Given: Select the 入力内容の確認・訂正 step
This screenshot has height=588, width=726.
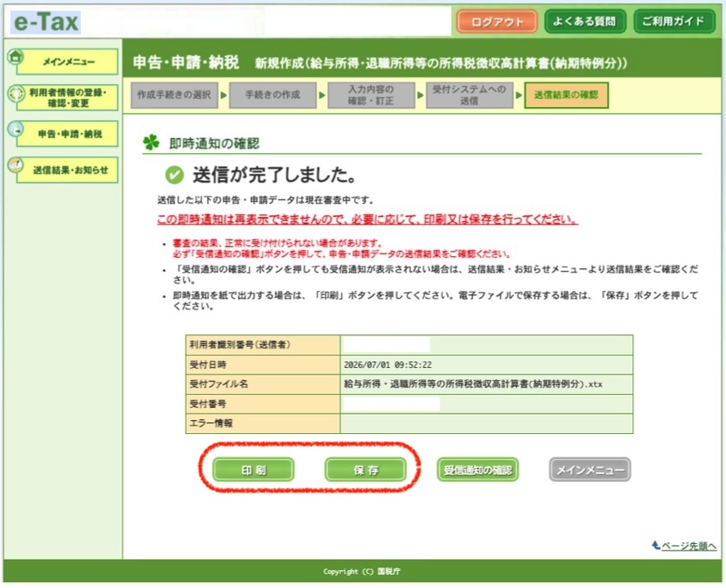Looking at the screenshot, I should [x=371, y=95].
